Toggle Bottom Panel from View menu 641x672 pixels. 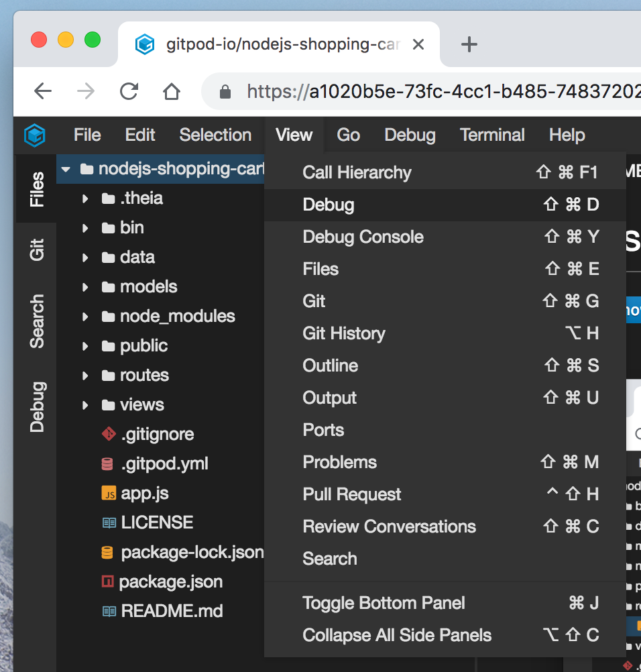(x=384, y=603)
